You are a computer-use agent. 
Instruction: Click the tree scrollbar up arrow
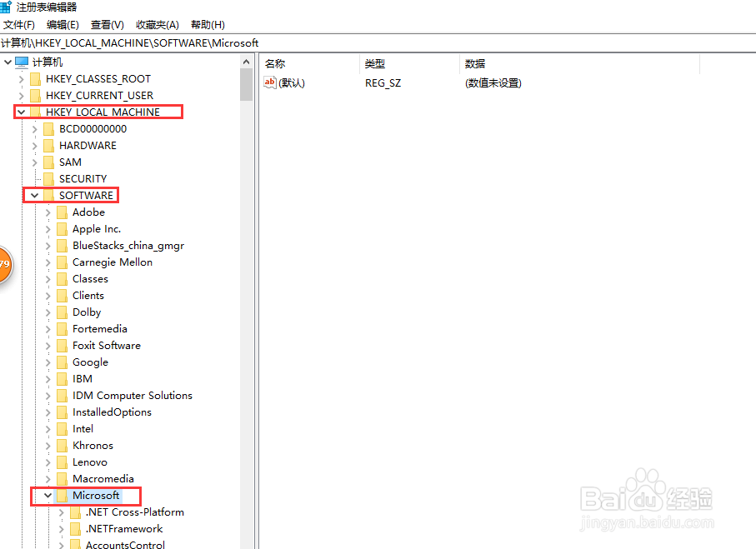tap(247, 62)
